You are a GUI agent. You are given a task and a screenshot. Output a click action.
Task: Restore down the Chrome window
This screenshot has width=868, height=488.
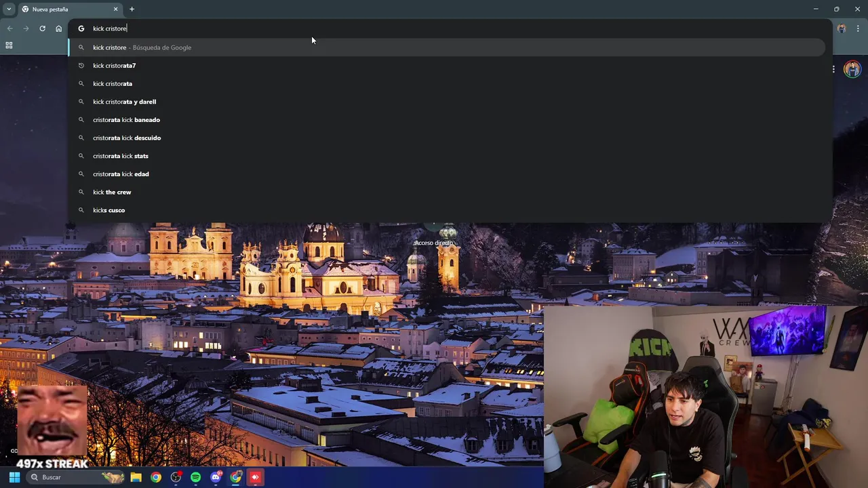pos(836,9)
